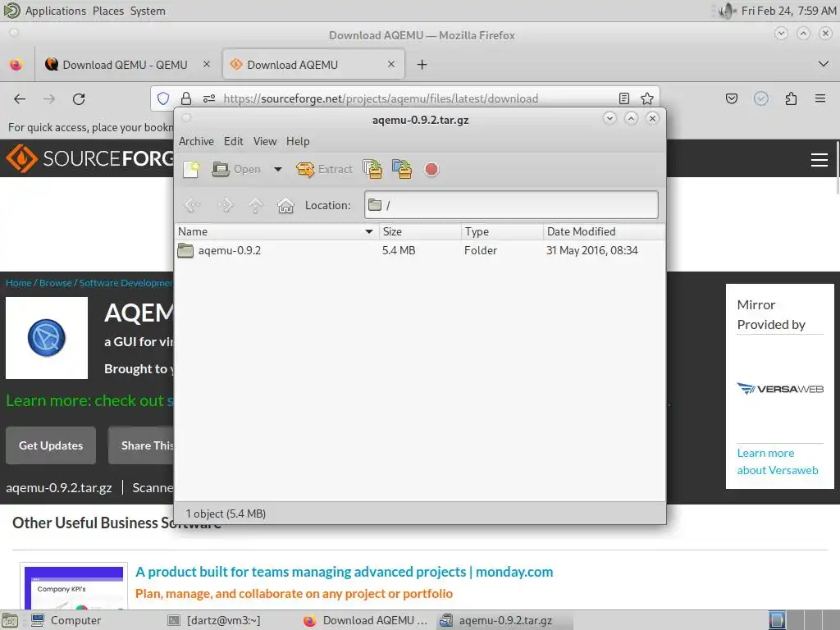Image resolution: width=840 pixels, height=630 pixels.
Task: Open 'Learn more about Versaweb' link
Action: (778, 462)
